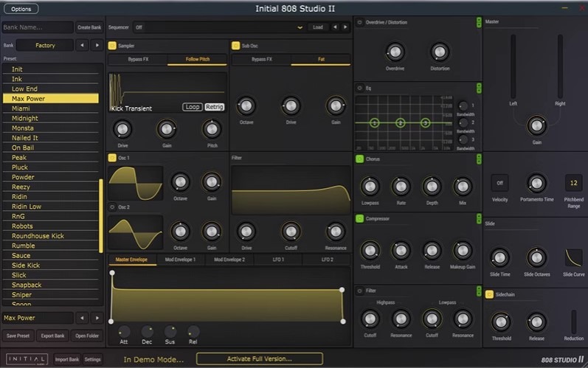Click the Chorus Mix knob
The width and height of the screenshot is (588, 368).
pyautogui.click(x=463, y=187)
